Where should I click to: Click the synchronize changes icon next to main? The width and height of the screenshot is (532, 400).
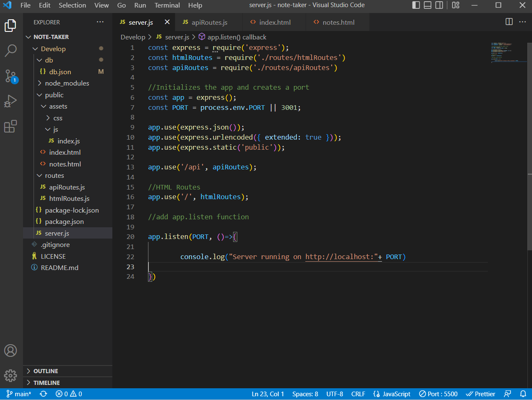(x=43, y=394)
